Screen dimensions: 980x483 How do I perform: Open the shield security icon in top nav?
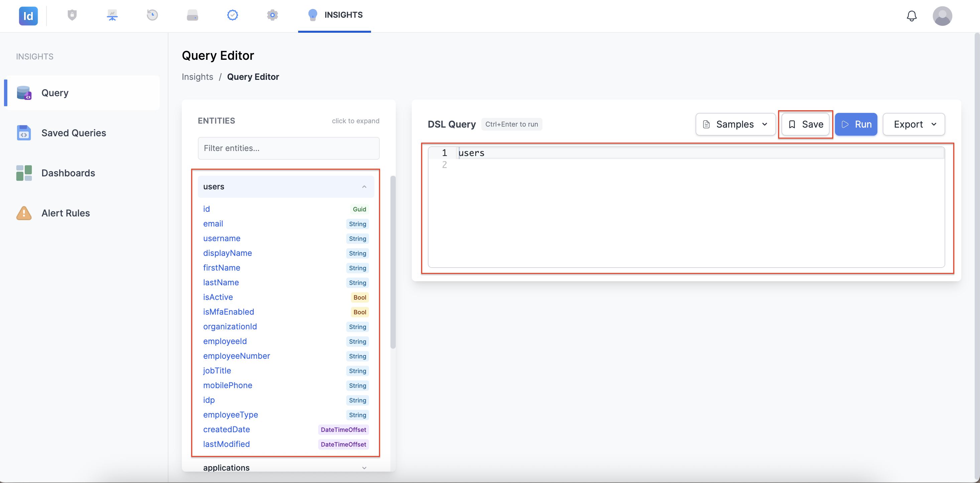[x=72, y=15]
